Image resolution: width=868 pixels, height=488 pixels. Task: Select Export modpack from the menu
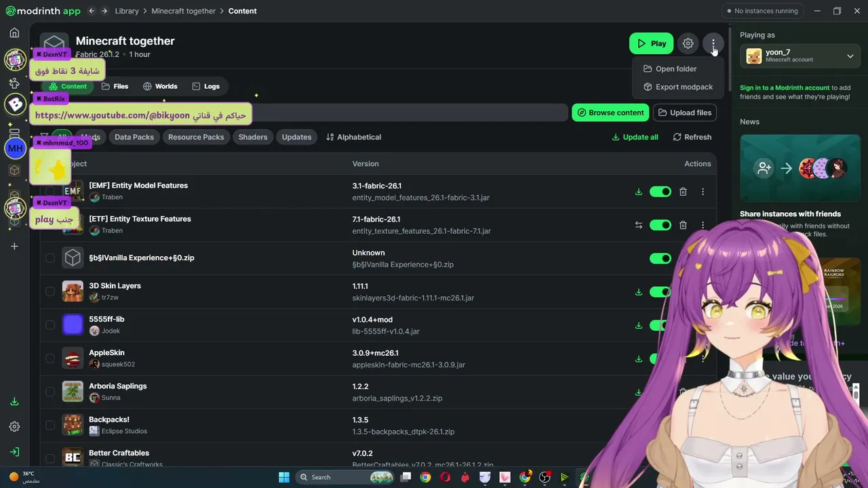pos(677,87)
